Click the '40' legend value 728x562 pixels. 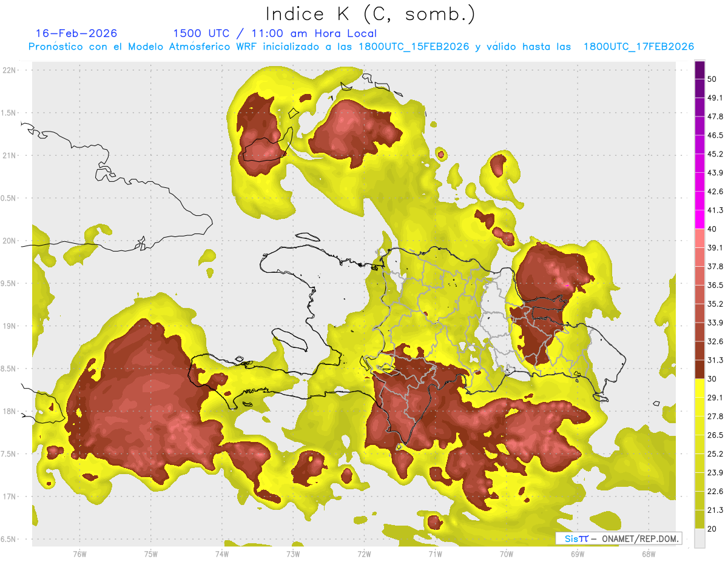coord(712,229)
